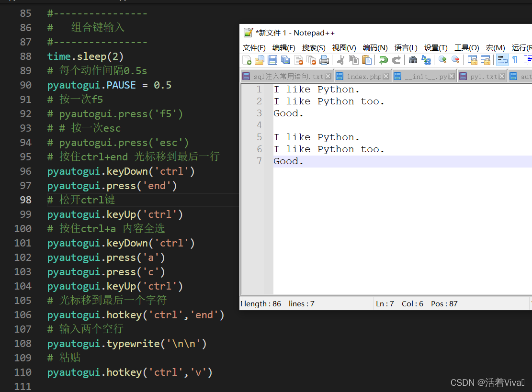The width and height of the screenshot is (532, 392).
Task: Click the Save icon in Notepad++ toolbar
Action: pos(272,60)
